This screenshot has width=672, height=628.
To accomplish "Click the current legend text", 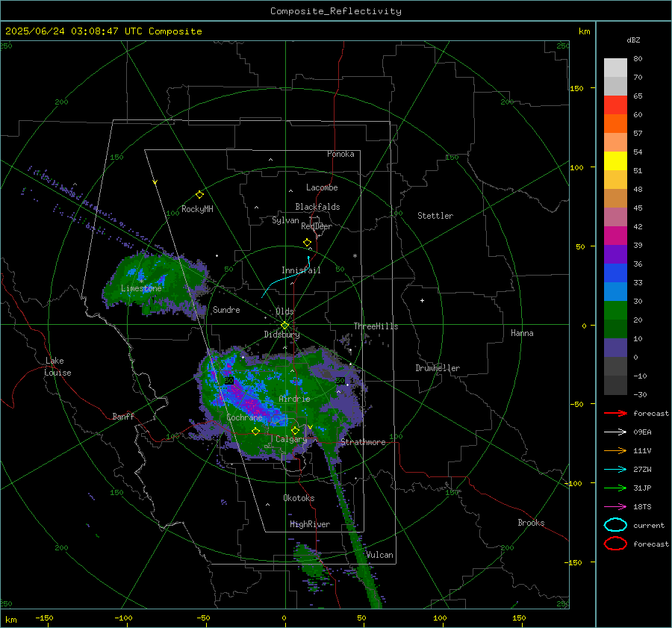I will (649, 525).
